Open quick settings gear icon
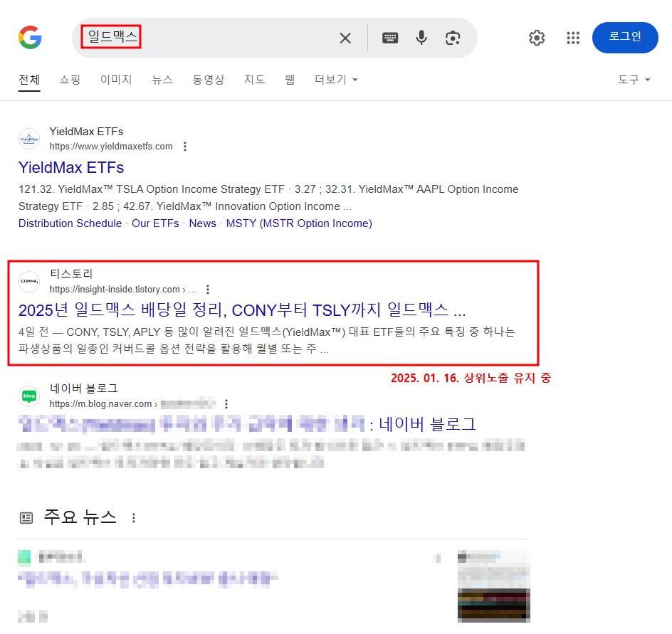The image size is (672, 634). (537, 38)
